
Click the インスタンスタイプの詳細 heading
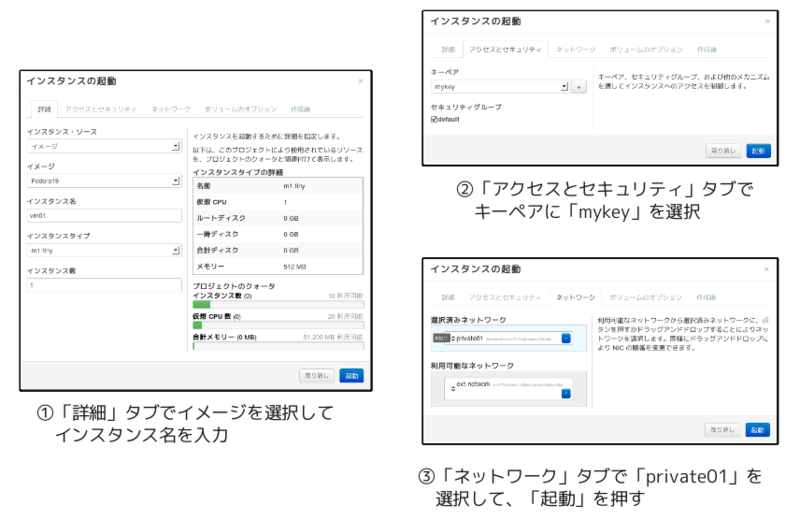tap(238, 172)
